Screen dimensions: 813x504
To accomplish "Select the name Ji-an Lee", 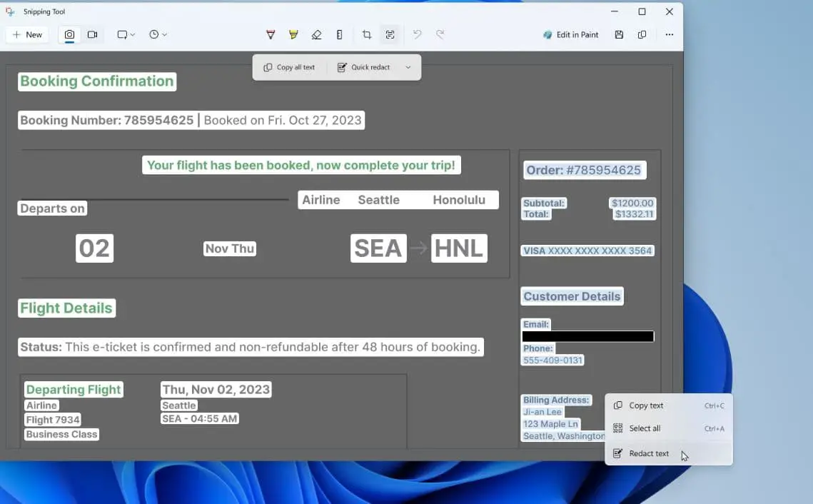I will click(x=542, y=412).
